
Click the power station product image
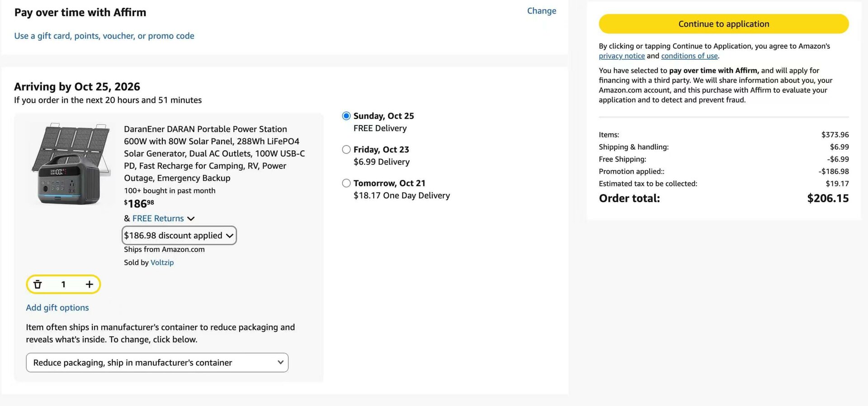[x=71, y=163]
